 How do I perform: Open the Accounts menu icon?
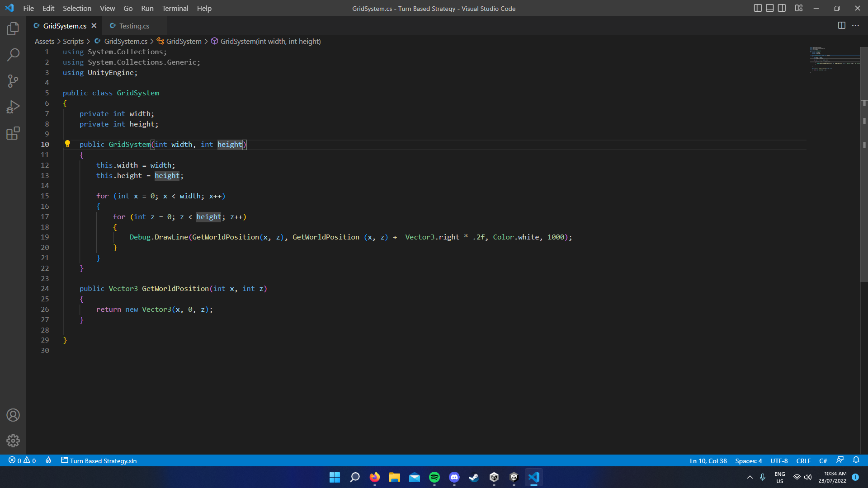[13, 415]
